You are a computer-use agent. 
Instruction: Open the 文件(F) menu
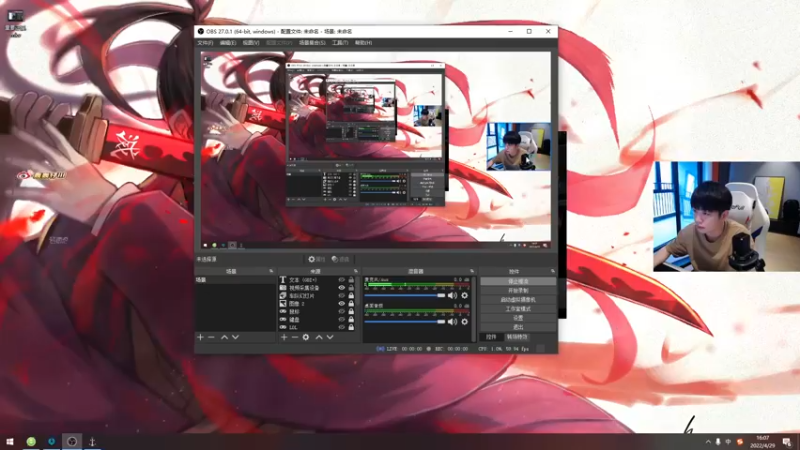point(205,43)
